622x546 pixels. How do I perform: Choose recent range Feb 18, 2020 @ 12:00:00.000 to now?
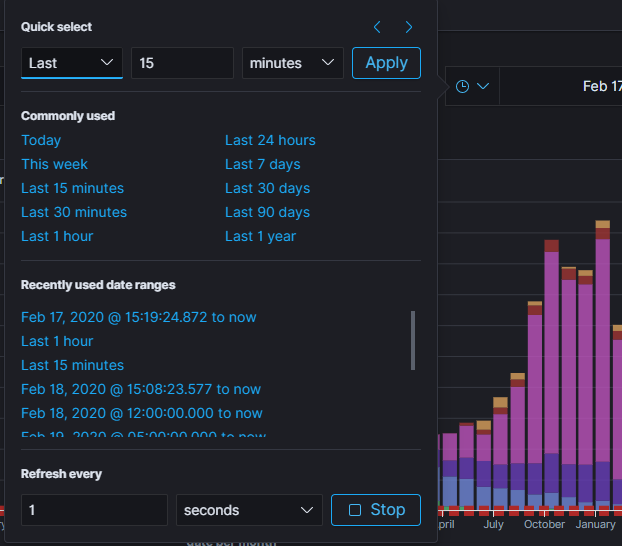(142, 413)
